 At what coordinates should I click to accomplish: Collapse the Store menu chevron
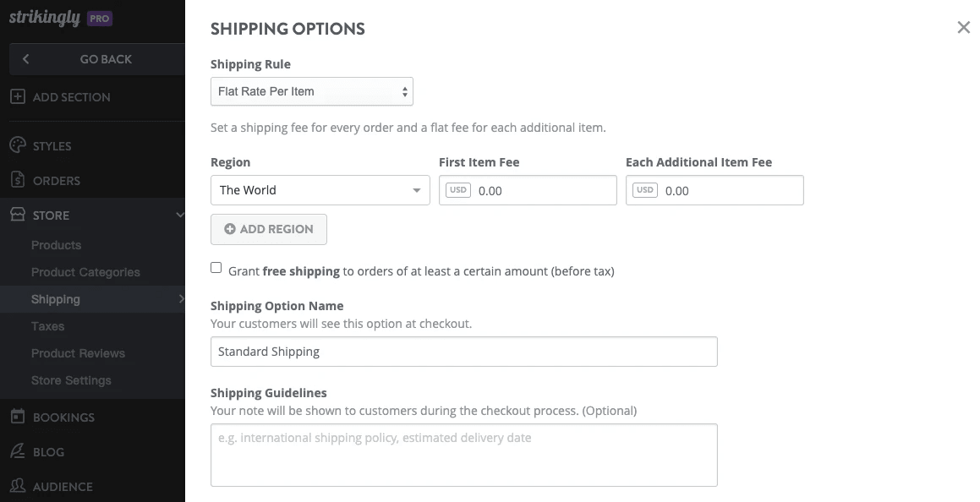(x=179, y=216)
